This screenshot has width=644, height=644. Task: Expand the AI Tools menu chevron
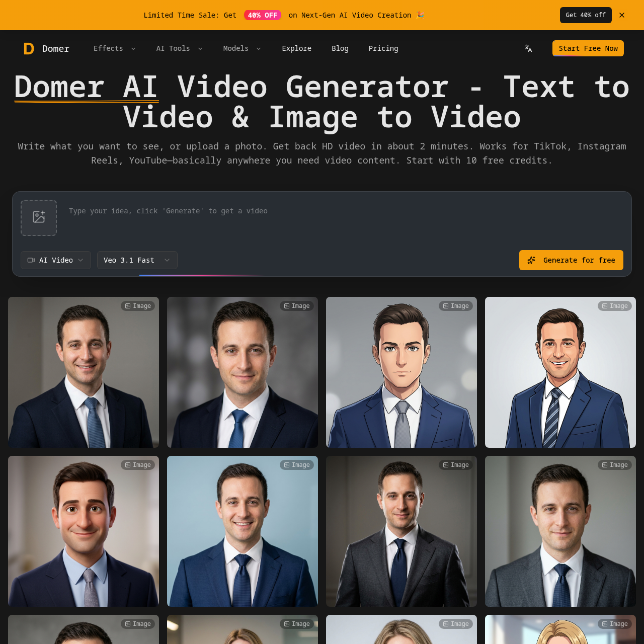click(200, 49)
